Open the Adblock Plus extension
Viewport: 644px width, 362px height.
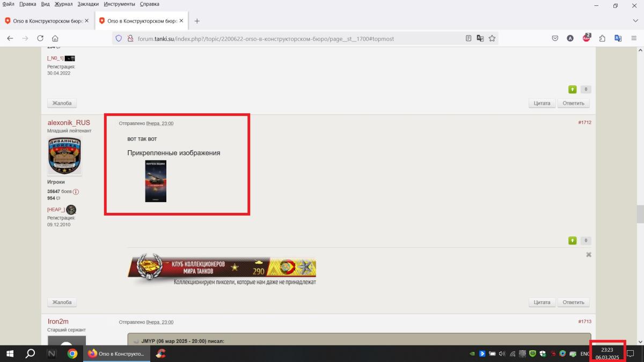pos(587,38)
